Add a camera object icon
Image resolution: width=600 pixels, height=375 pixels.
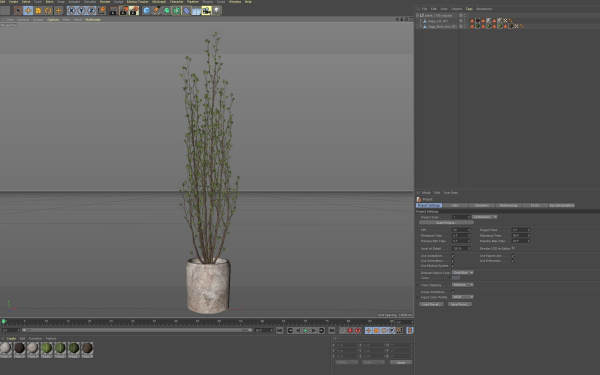point(206,11)
